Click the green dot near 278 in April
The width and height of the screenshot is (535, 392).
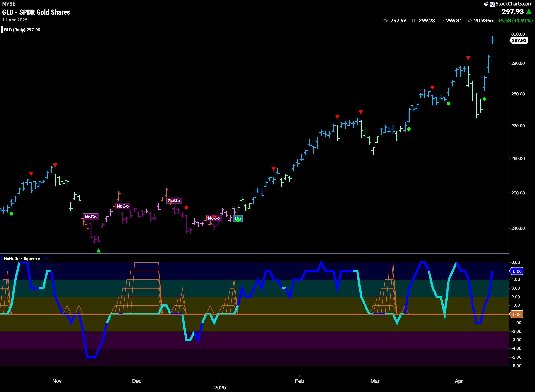[484, 99]
